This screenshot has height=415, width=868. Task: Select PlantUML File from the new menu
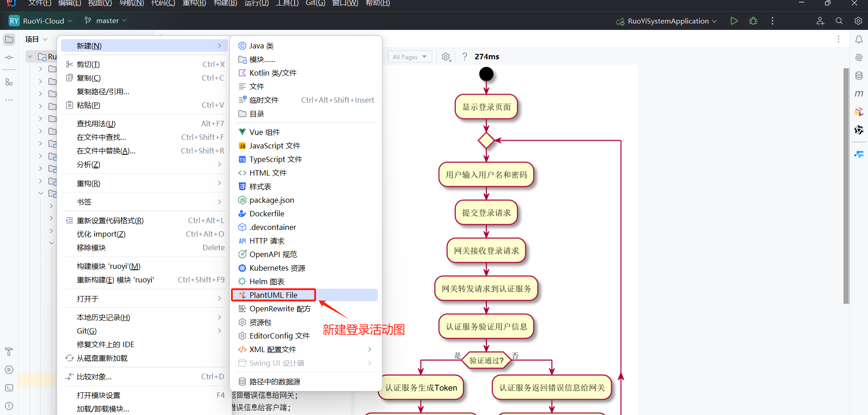[273, 295]
